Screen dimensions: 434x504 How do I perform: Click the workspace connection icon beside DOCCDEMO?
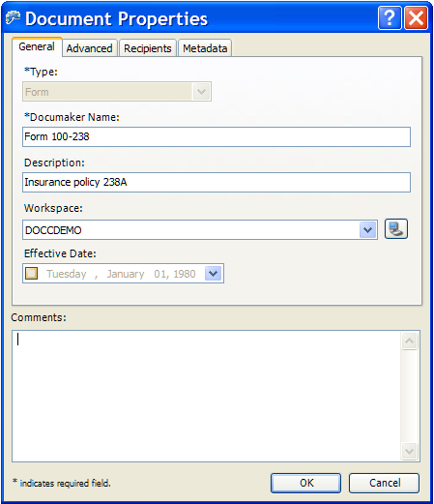(396, 229)
